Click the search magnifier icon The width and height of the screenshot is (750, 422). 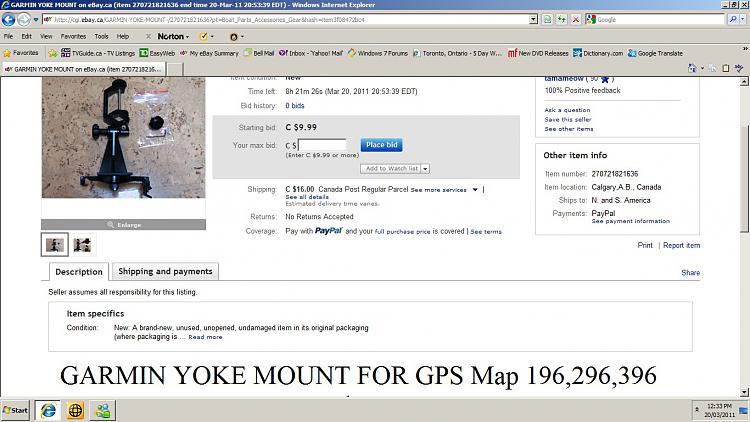pos(733,20)
